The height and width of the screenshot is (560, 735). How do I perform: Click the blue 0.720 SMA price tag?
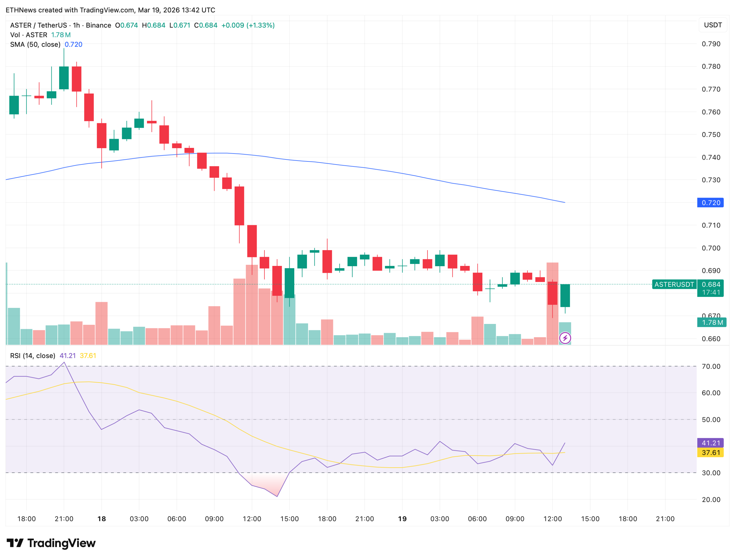pos(710,203)
